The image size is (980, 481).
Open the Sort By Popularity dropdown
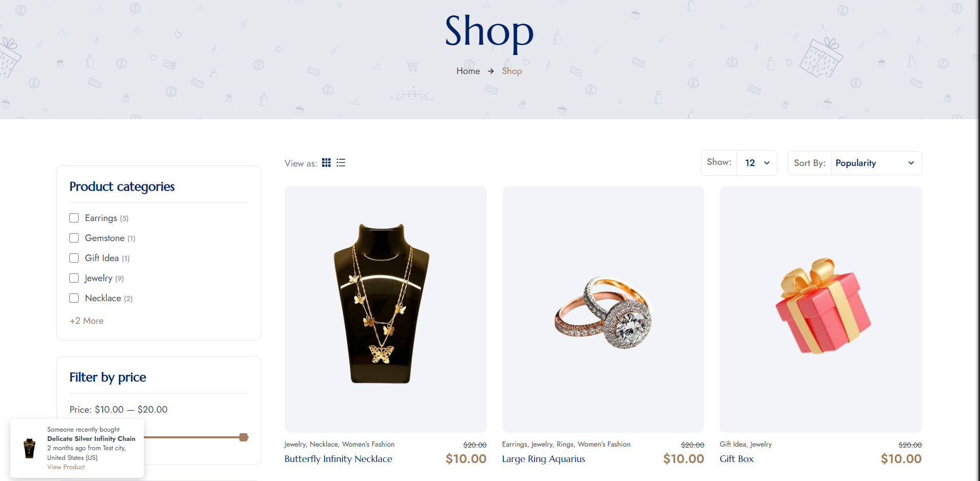click(876, 163)
